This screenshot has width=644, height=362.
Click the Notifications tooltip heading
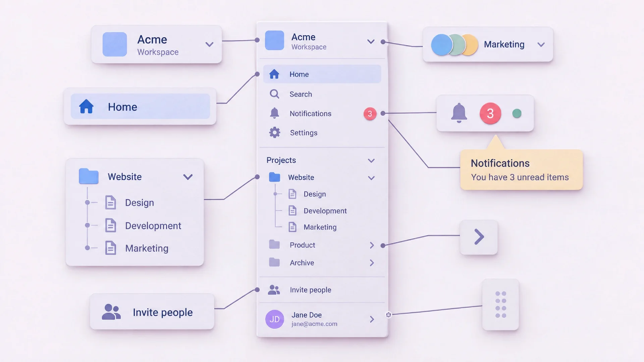click(x=500, y=163)
